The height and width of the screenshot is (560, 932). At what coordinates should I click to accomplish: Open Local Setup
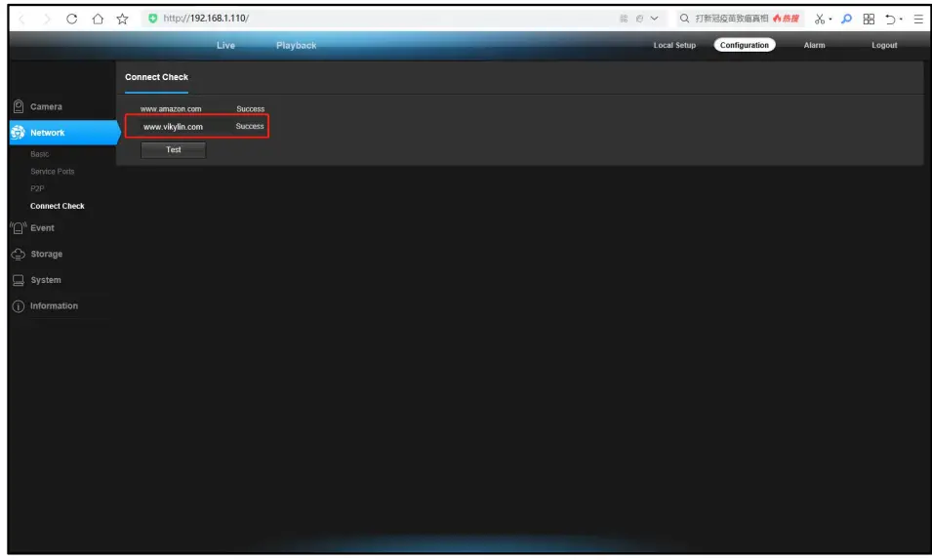(674, 45)
